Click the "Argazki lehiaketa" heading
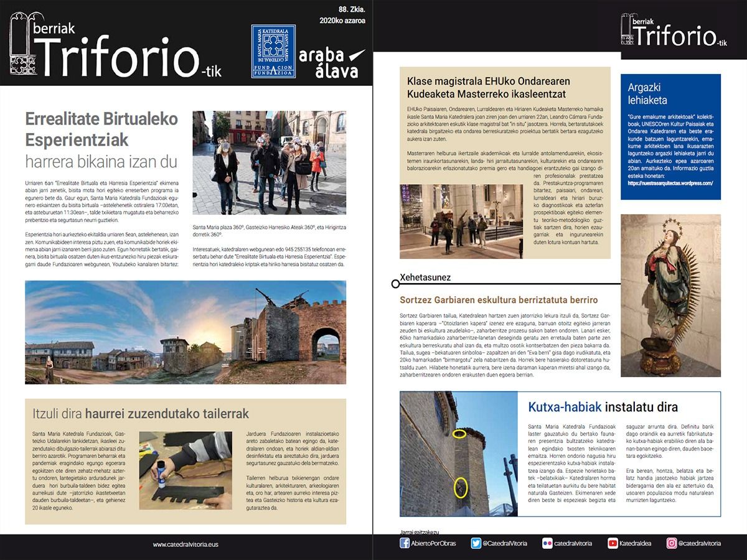 click(647, 93)
